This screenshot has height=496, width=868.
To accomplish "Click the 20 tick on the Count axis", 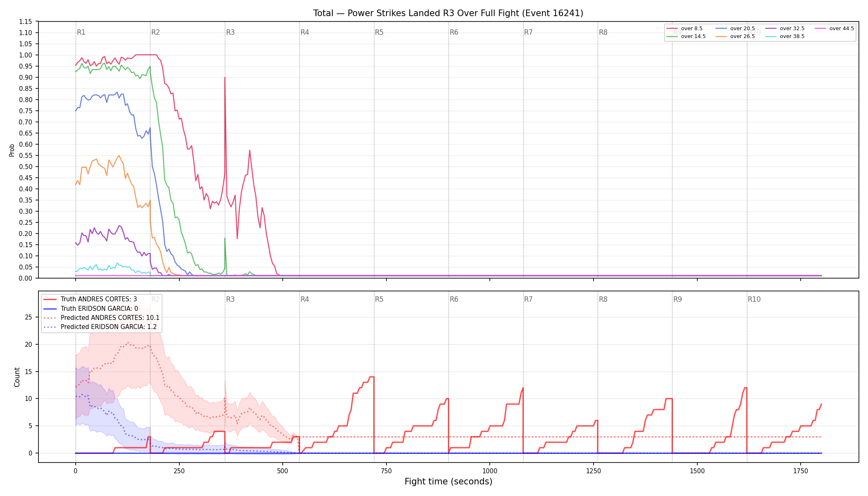I will 29,344.
